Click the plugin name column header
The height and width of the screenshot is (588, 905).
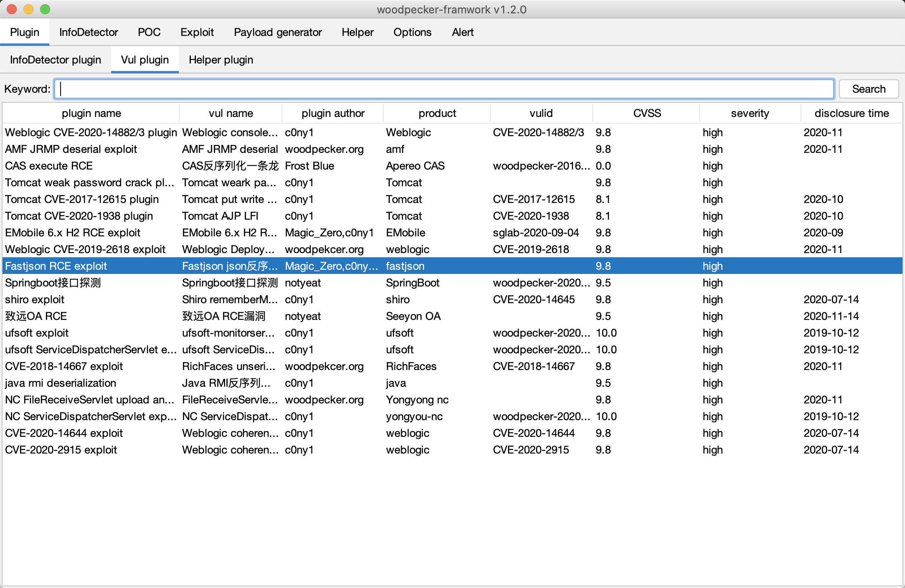pos(91,113)
